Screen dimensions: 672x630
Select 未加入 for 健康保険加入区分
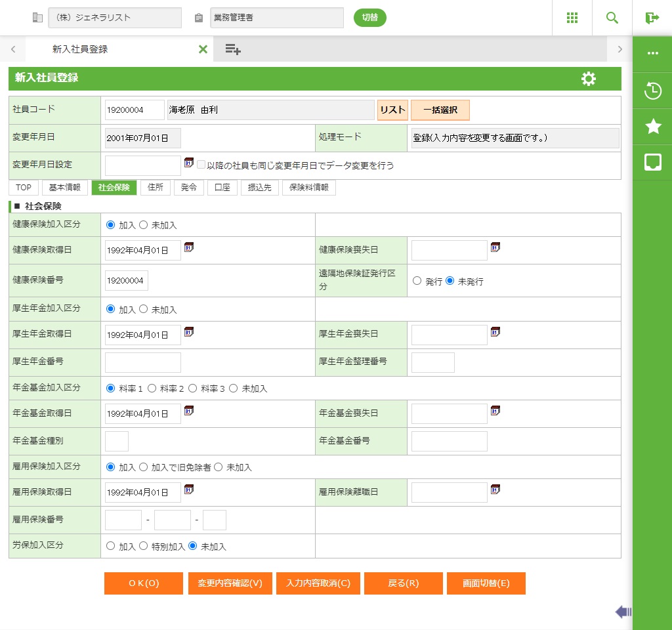pos(144,225)
